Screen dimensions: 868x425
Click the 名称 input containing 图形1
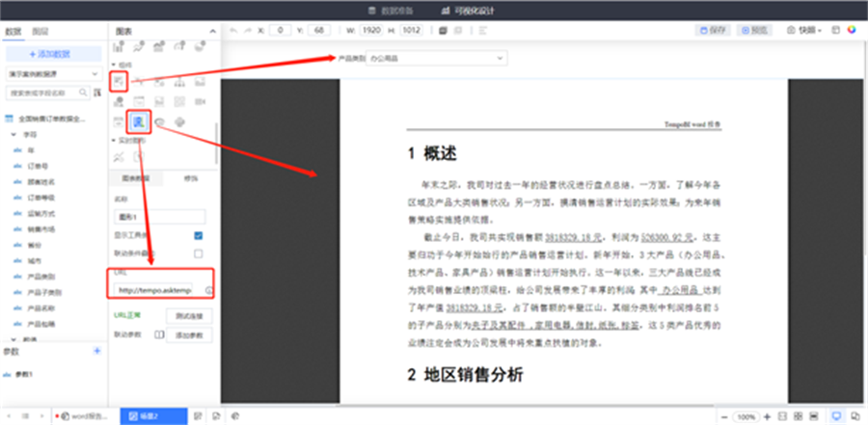159,217
